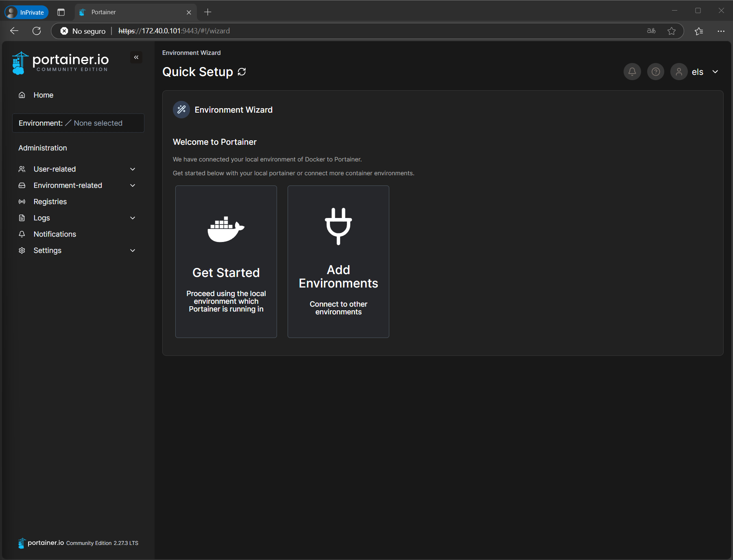Viewport: 733px width, 560px height.
Task: Add page to favorites star icon
Action: 672,31
